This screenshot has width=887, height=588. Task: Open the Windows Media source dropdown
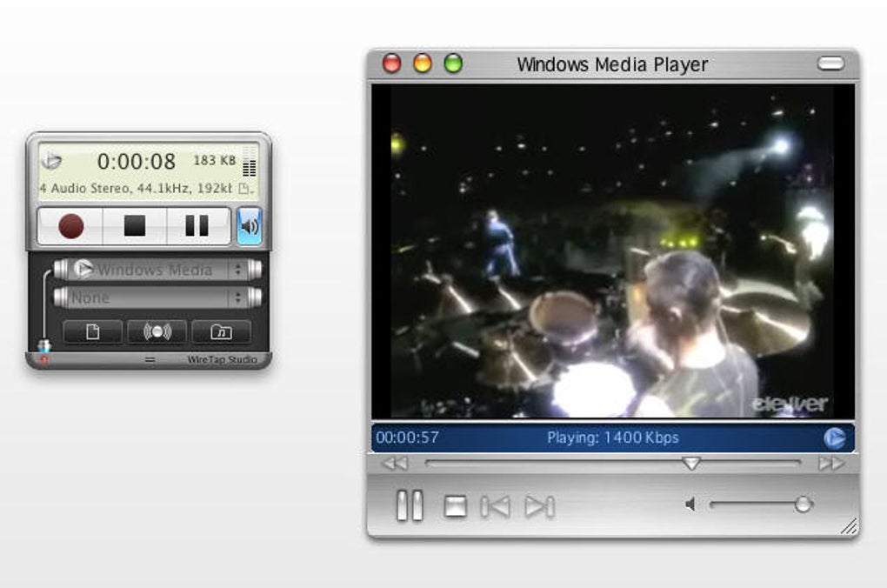pos(157,270)
